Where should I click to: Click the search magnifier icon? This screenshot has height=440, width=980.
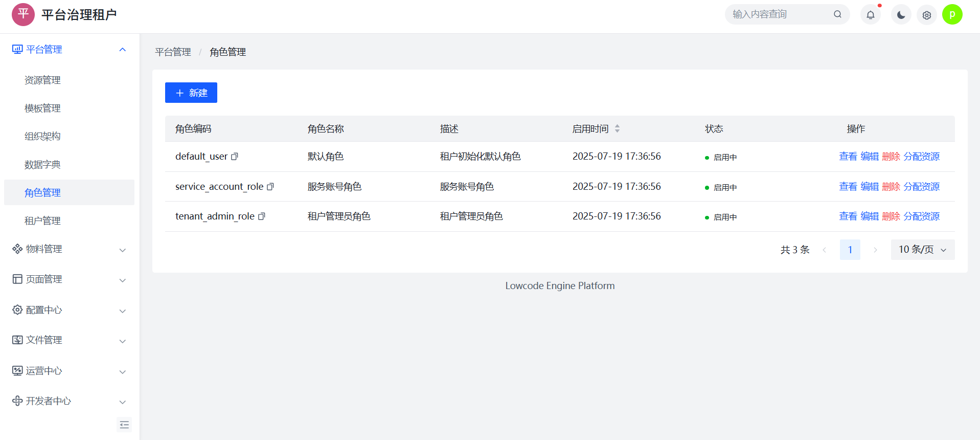coord(837,14)
